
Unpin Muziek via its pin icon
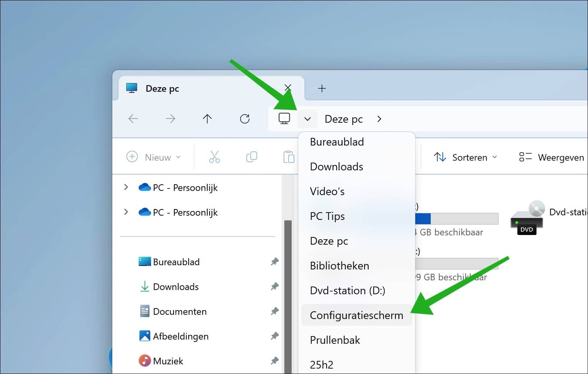pyautogui.click(x=275, y=360)
